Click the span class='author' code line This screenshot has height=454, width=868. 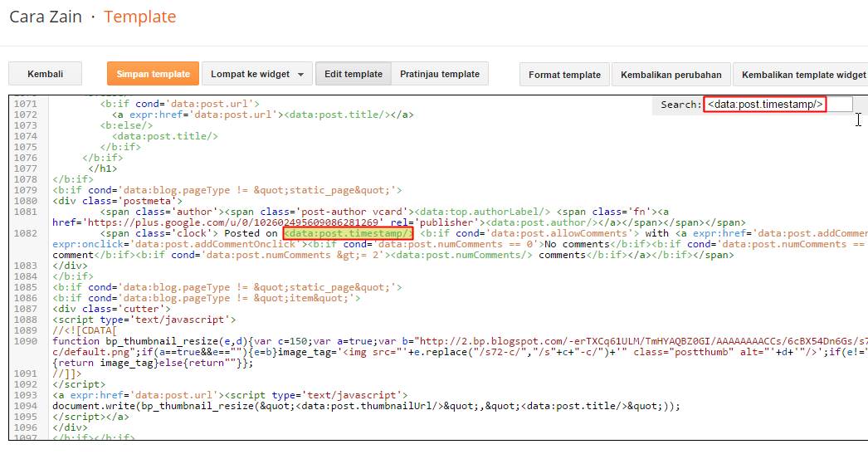pyautogui.click(x=384, y=212)
